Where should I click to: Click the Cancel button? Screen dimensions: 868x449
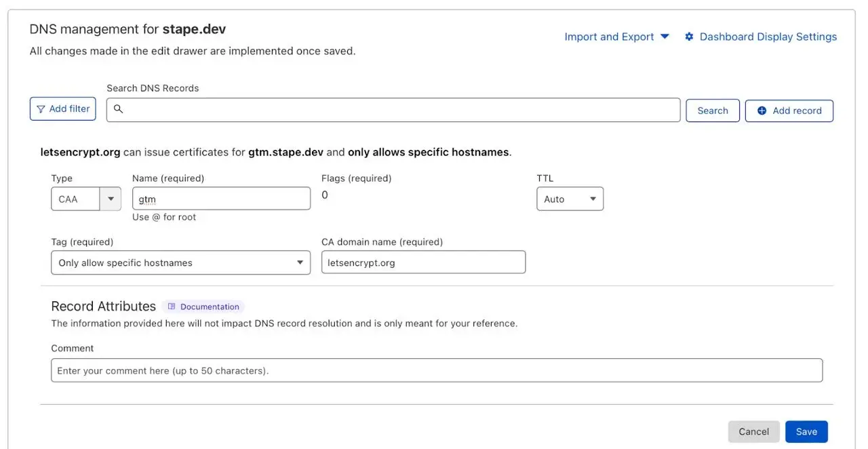click(753, 431)
